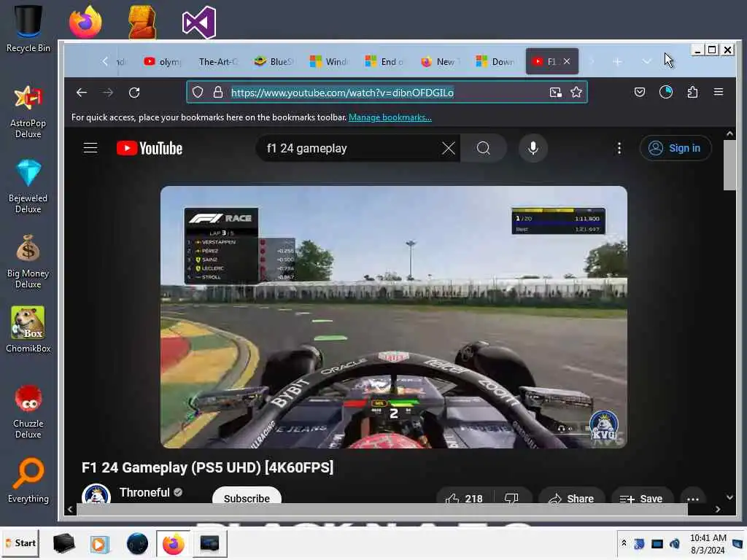The width and height of the screenshot is (747, 560).
Task: Open AstroPop Deluxe desktop icon
Action: tap(28, 112)
